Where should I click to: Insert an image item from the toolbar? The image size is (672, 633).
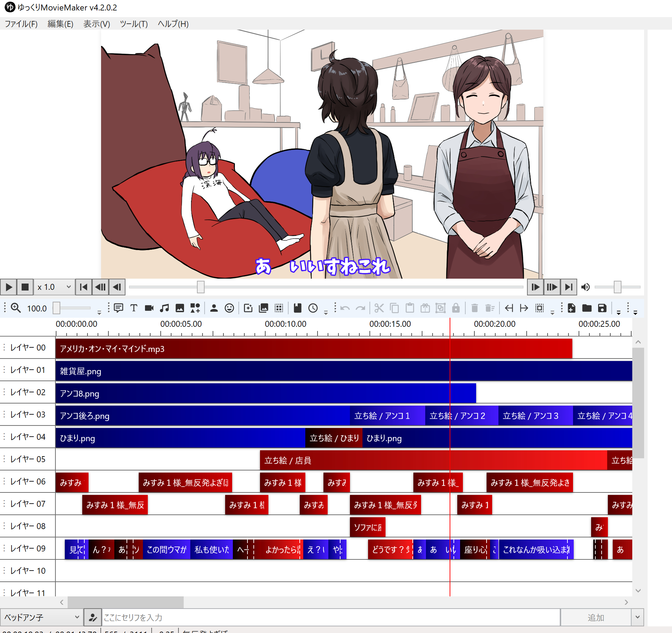[x=180, y=308]
